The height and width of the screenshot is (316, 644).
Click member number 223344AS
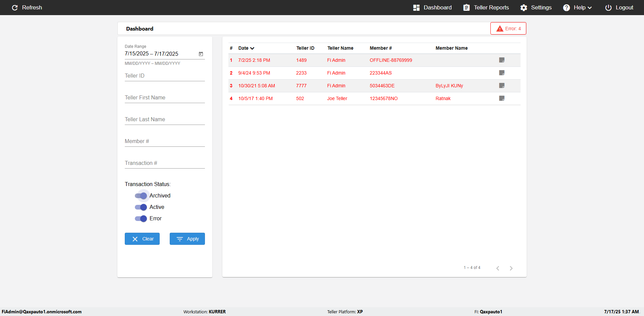pos(380,73)
